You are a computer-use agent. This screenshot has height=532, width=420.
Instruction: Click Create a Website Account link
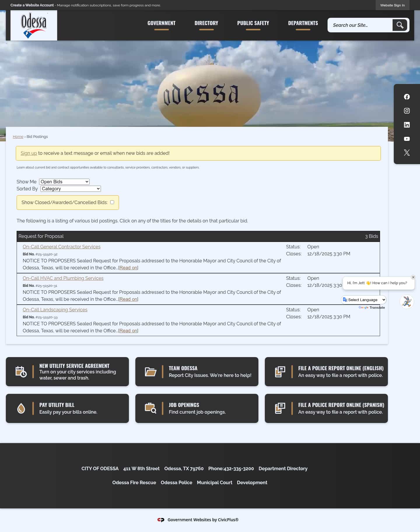32,5
